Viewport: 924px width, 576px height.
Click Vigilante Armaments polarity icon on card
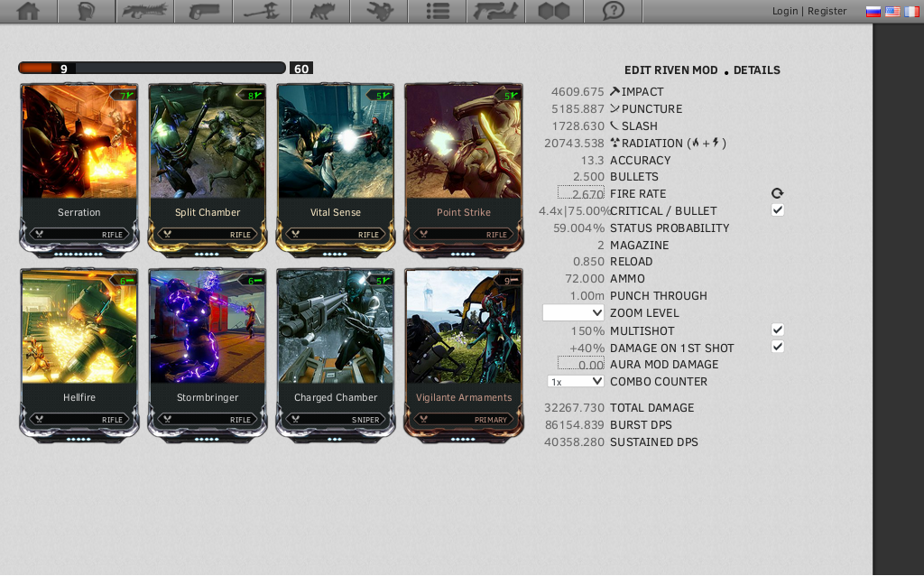pyautogui.click(x=513, y=281)
